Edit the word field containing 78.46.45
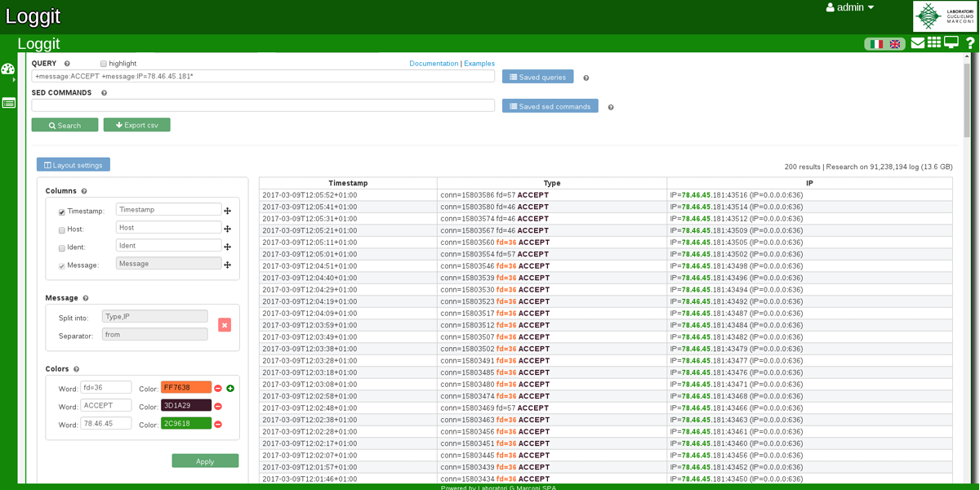This screenshot has height=490, width=980. (105, 424)
